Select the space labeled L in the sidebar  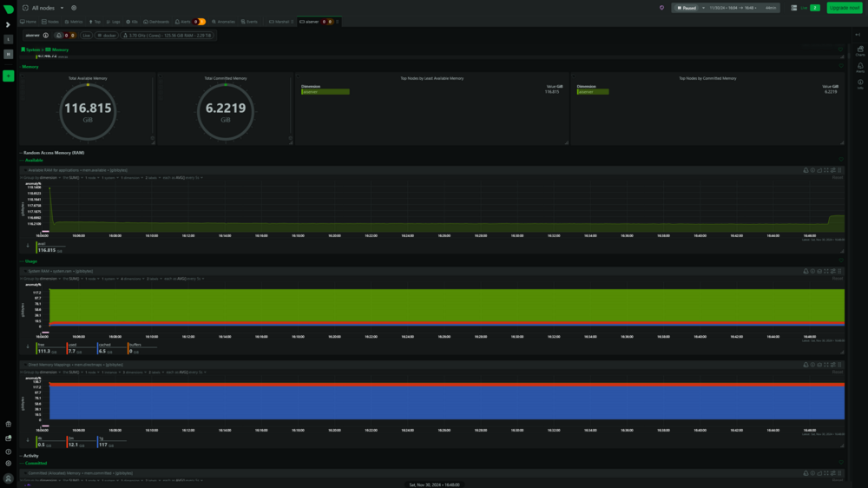point(9,39)
